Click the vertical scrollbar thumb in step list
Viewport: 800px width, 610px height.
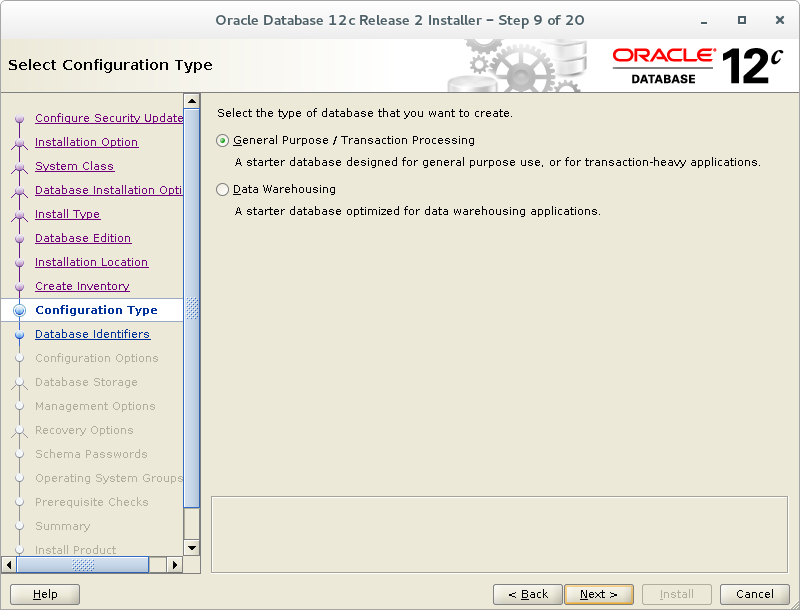click(x=191, y=308)
